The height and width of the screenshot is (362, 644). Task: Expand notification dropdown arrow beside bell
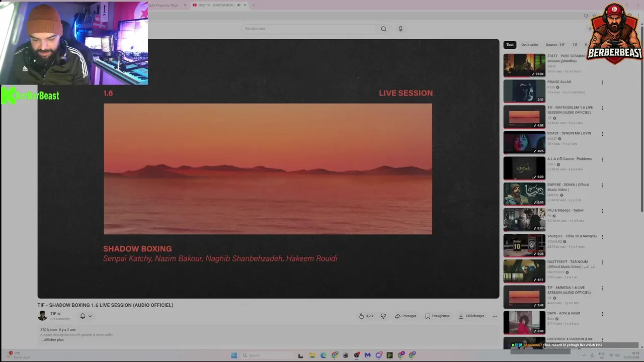click(90, 316)
